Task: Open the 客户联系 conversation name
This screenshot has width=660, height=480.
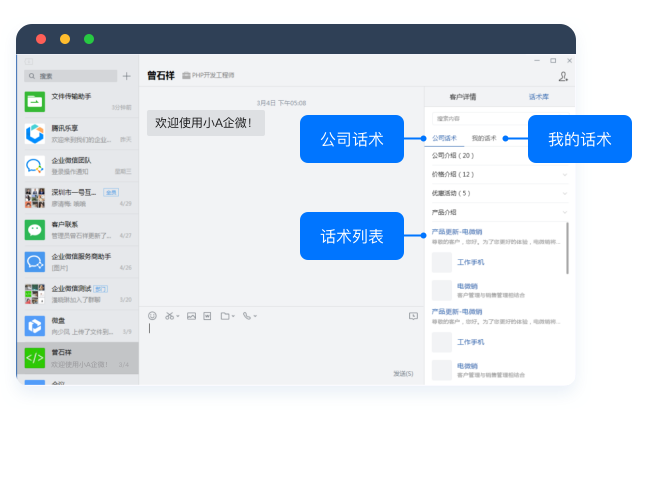Action: (64, 224)
